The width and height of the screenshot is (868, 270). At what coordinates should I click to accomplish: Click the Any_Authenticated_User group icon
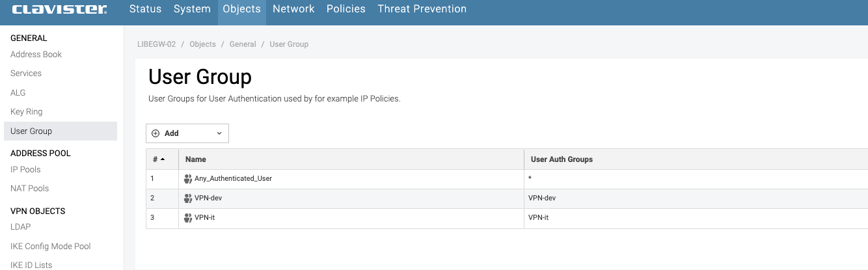pos(189,178)
